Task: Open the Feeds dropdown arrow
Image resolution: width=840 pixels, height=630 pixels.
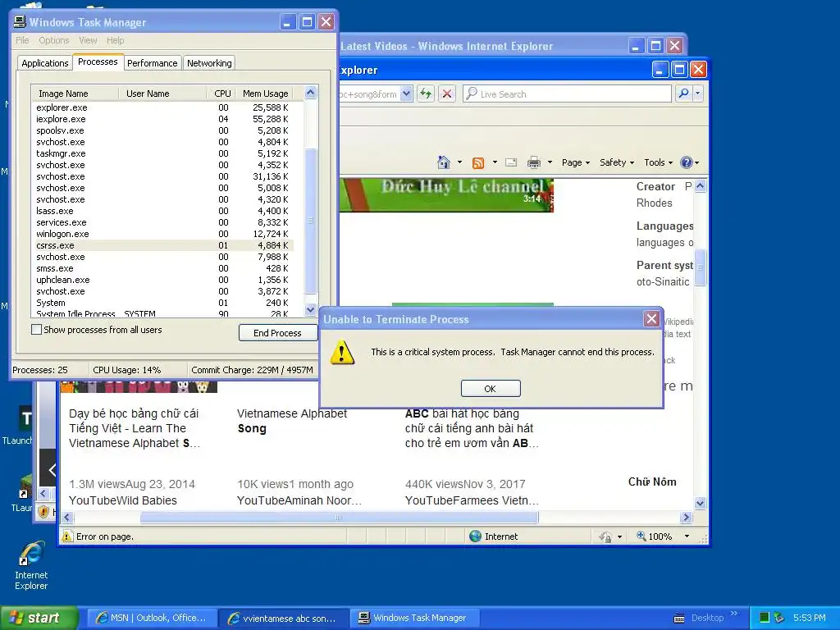Action: [x=495, y=162]
